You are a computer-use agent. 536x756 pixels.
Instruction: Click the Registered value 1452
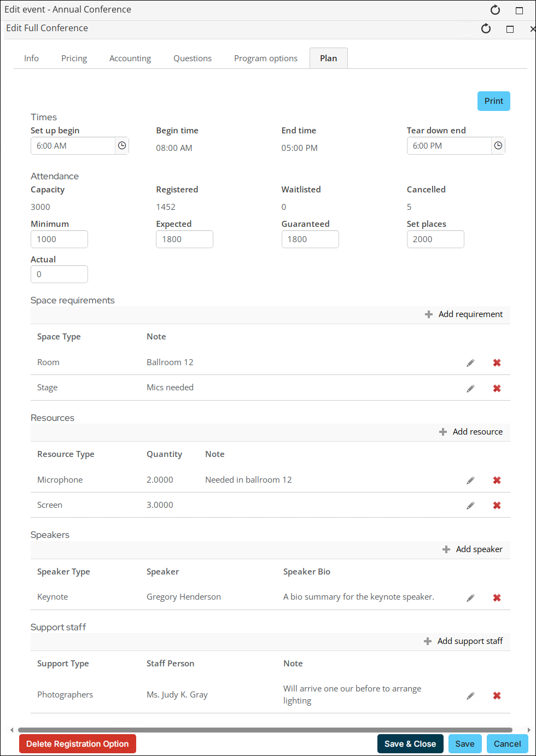click(x=166, y=207)
